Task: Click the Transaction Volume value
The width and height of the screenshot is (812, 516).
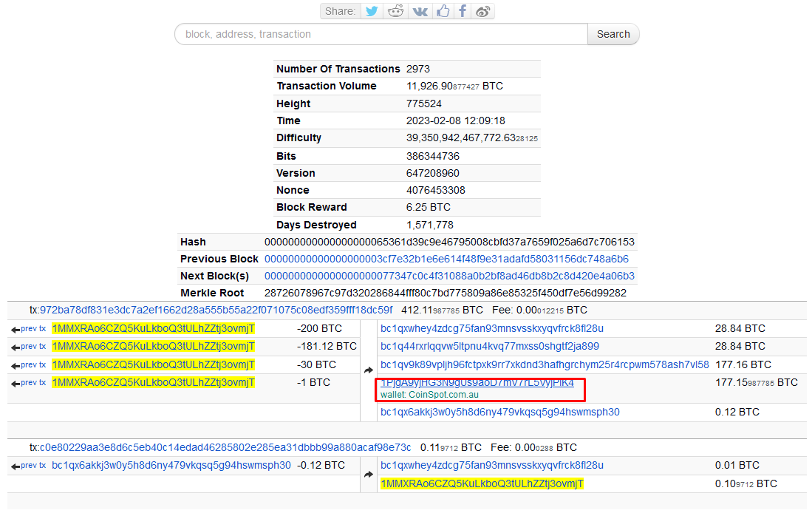Action: click(x=454, y=86)
